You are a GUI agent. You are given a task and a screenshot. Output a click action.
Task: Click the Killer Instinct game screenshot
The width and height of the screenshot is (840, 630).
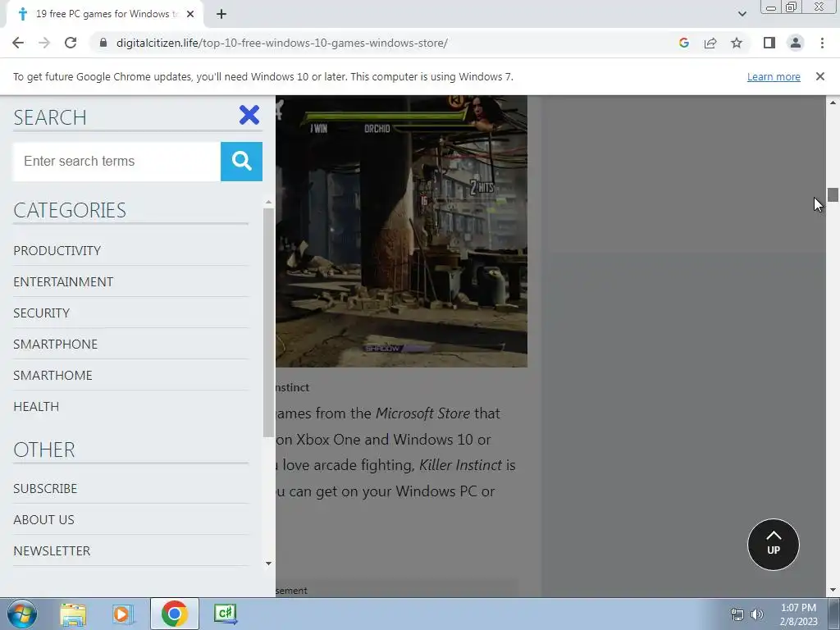[x=401, y=231]
